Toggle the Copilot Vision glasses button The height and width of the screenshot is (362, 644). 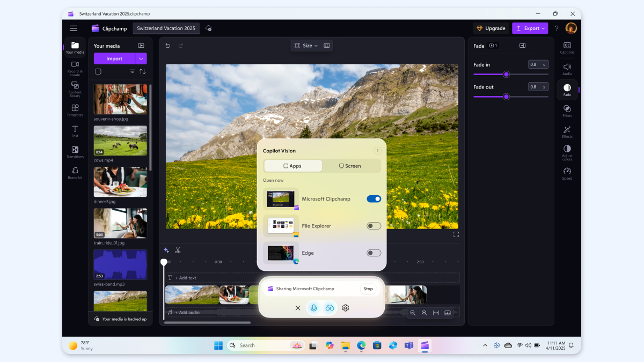[330, 308]
